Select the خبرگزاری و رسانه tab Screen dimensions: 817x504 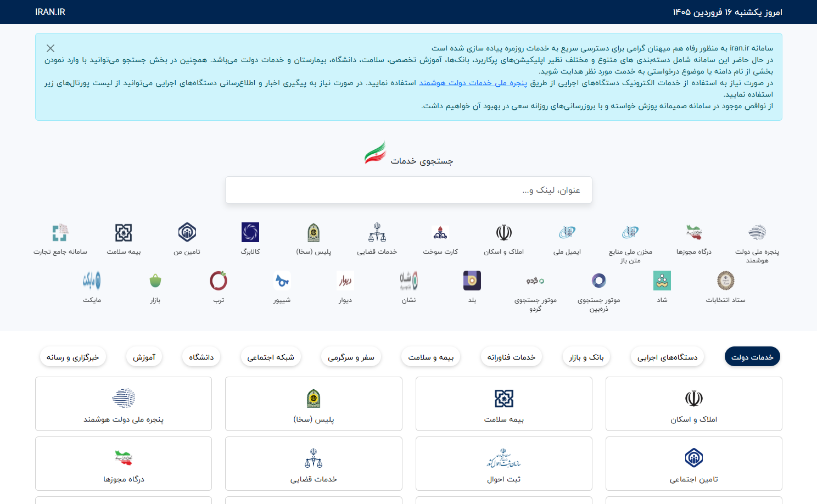(73, 357)
